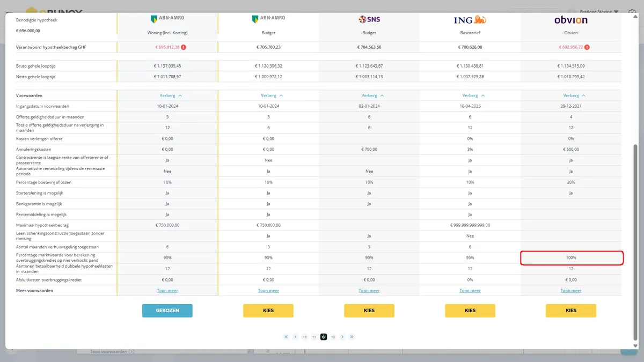Screen dimensions: 644x362
Task: Collapse Voorwaarden via Verberg in ING column
Action: click(470, 95)
